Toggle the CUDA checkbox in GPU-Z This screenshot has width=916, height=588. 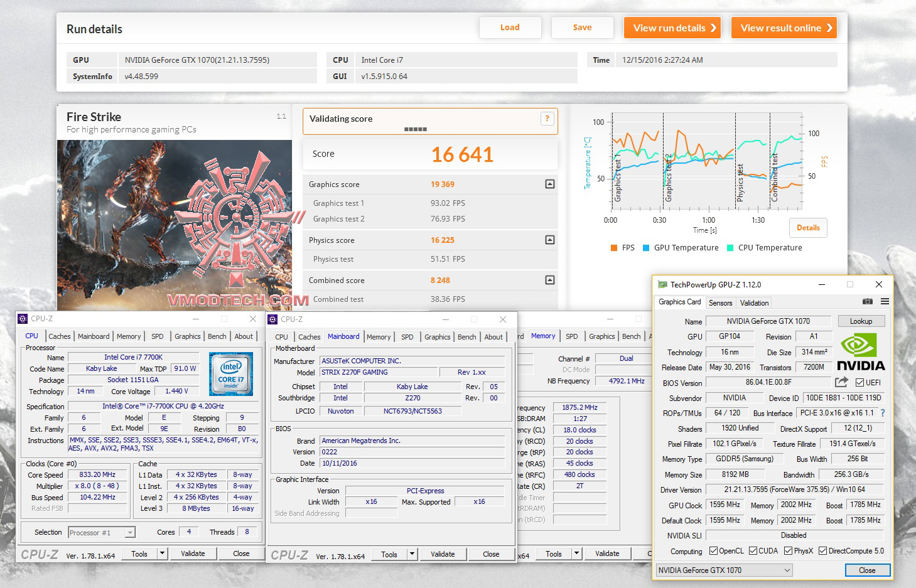753,551
